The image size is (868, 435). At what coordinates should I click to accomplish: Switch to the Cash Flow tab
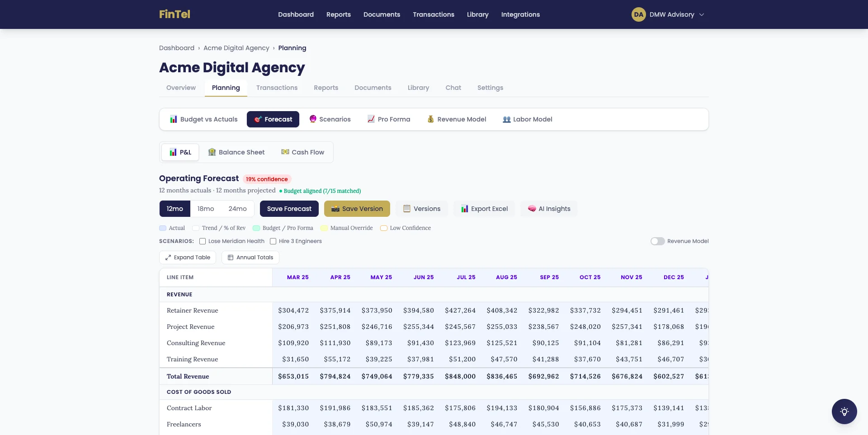pos(302,152)
